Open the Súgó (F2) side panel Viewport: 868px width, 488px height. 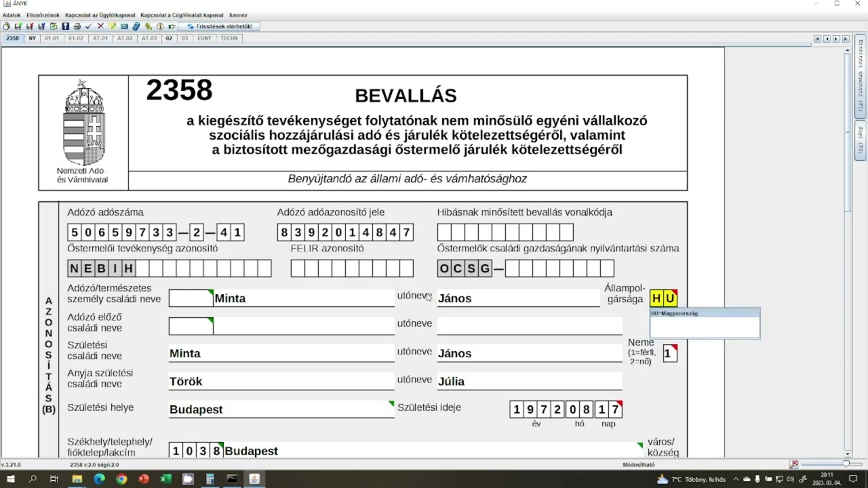click(861, 139)
